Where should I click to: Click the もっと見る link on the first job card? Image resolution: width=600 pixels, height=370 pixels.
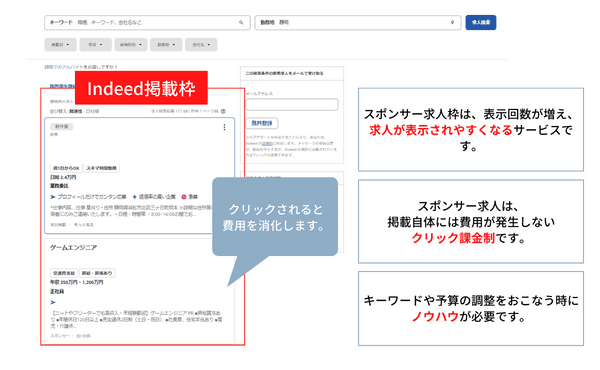[x=83, y=225]
